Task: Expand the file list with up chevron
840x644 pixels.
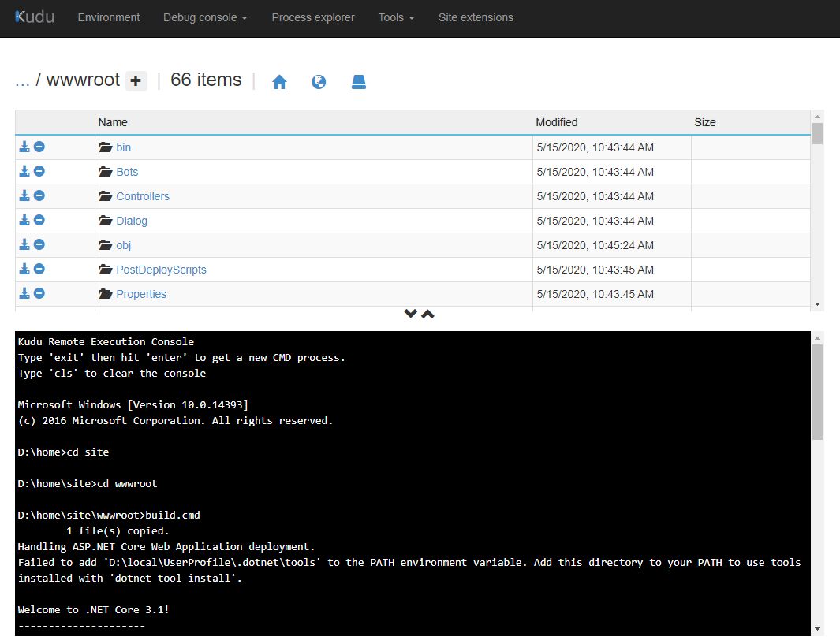Action: 427,314
